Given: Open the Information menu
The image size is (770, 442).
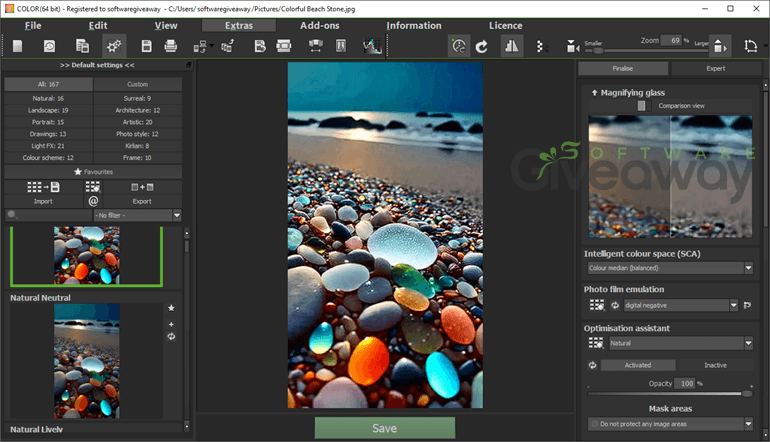Looking at the screenshot, I should pyautogui.click(x=413, y=26).
